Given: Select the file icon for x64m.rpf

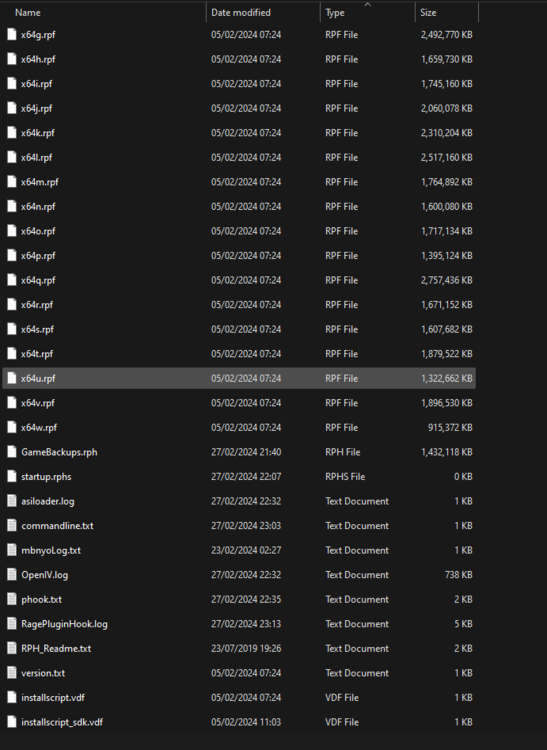Looking at the screenshot, I should (12, 182).
